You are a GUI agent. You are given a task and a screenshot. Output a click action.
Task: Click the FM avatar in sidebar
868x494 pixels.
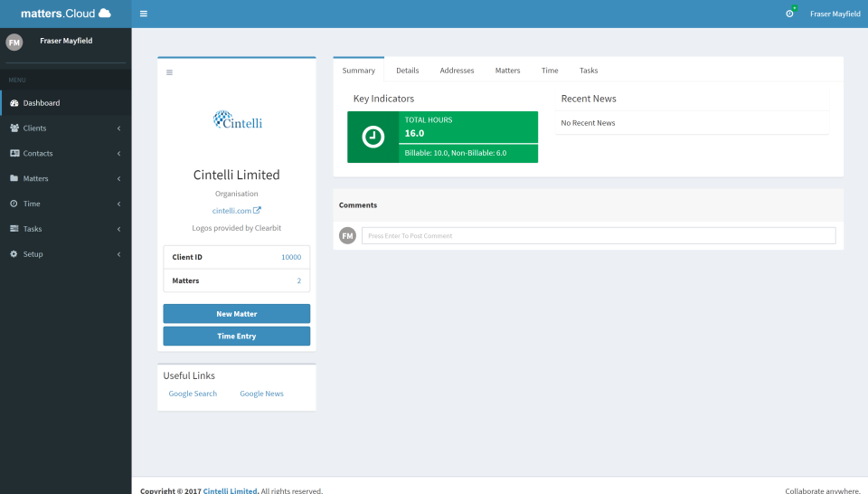tap(14, 43)
